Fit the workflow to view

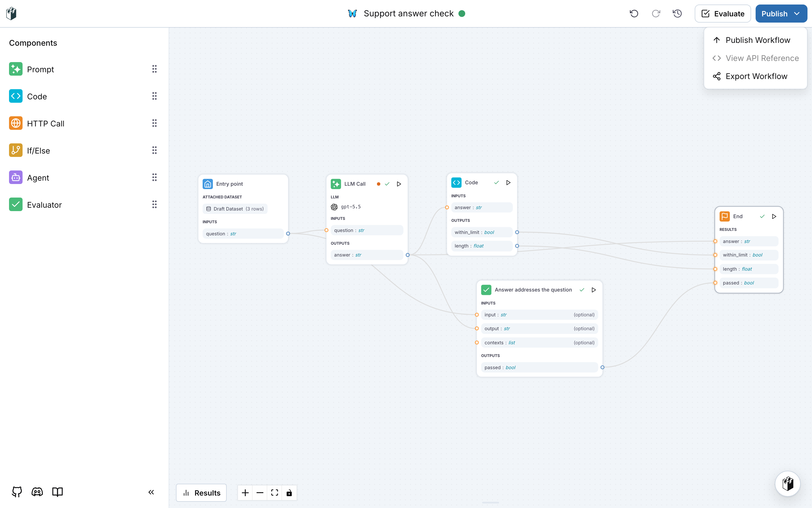coord(274,493)
